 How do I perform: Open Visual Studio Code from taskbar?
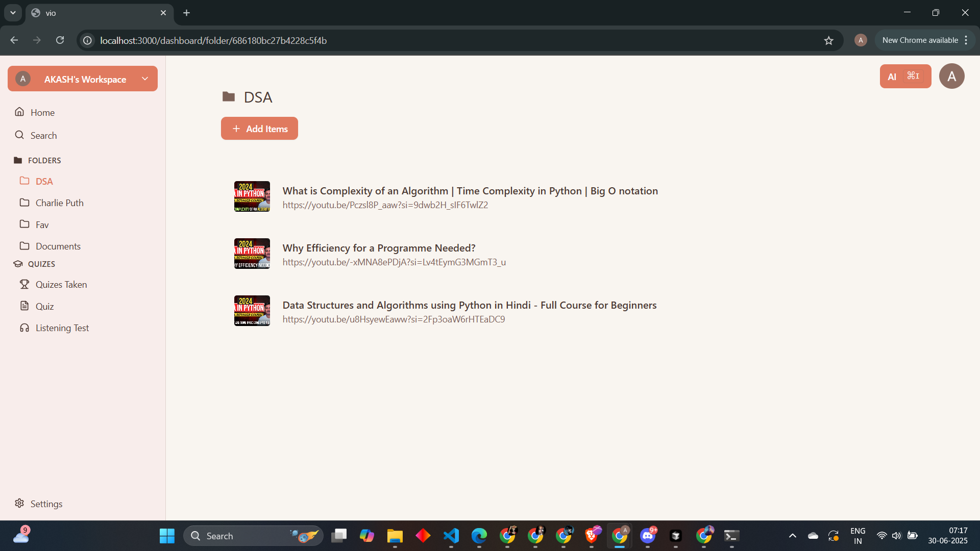tap(451, 536)
